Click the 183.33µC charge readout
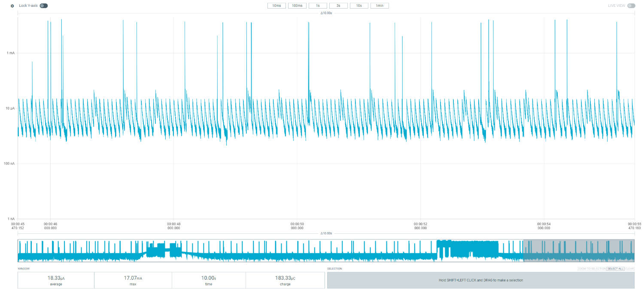Viewport: 644px width, 294px height. 285,280
